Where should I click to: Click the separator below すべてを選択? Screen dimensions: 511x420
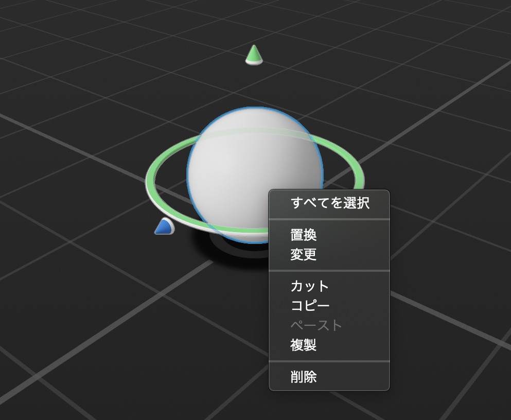pos(329,219)
